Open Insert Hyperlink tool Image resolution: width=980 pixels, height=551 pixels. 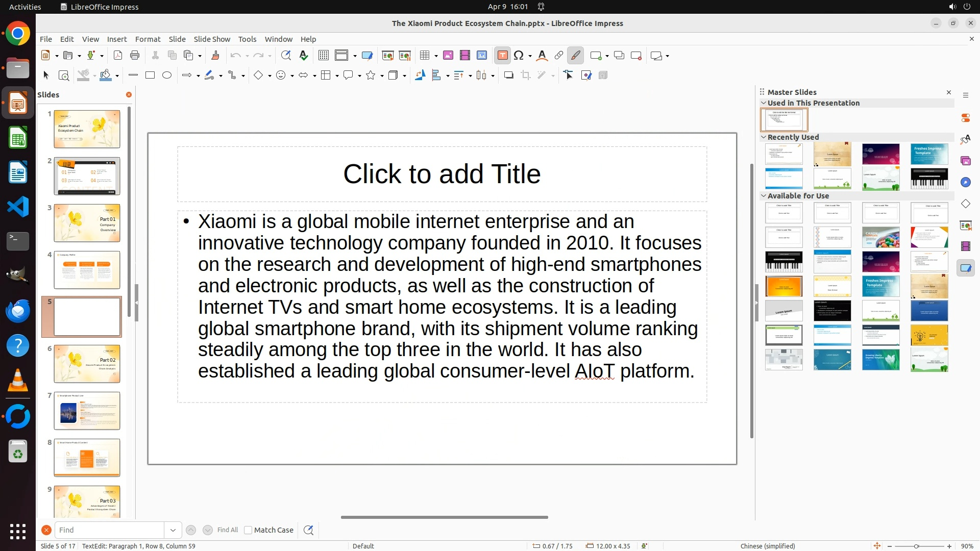pyautogui.click(x=559, y=56)
